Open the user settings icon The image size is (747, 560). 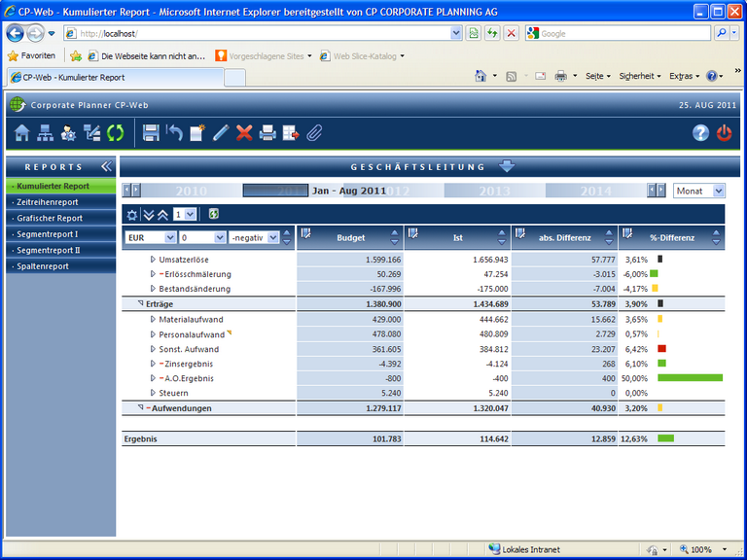tap(69, 133)
